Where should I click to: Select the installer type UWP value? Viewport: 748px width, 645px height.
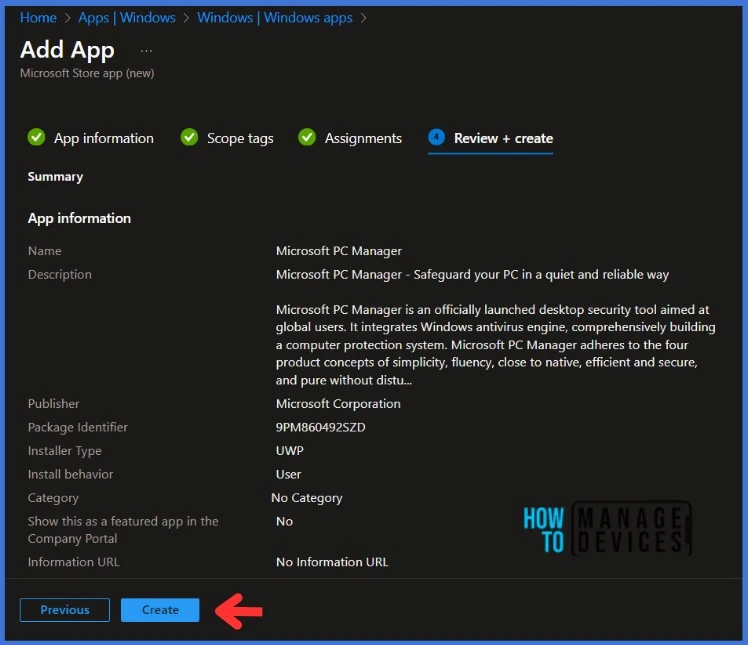(x=290, y=450)
